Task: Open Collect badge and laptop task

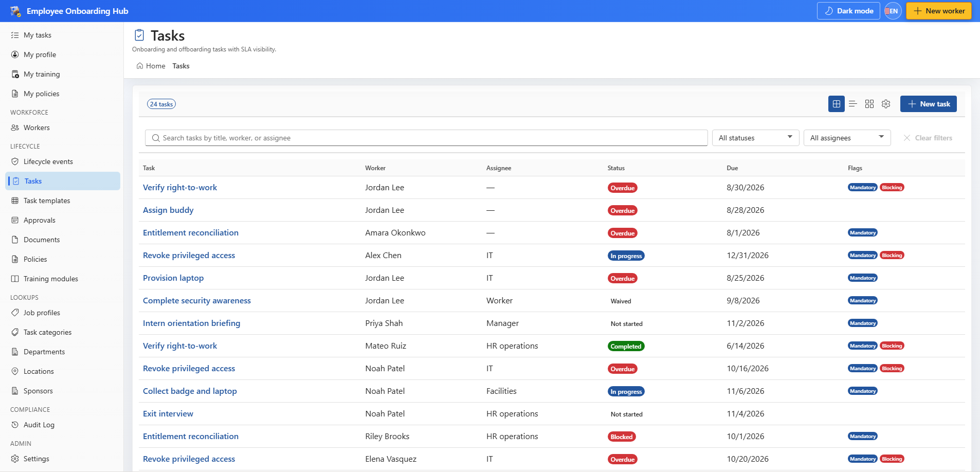Action: coord(190,391)
